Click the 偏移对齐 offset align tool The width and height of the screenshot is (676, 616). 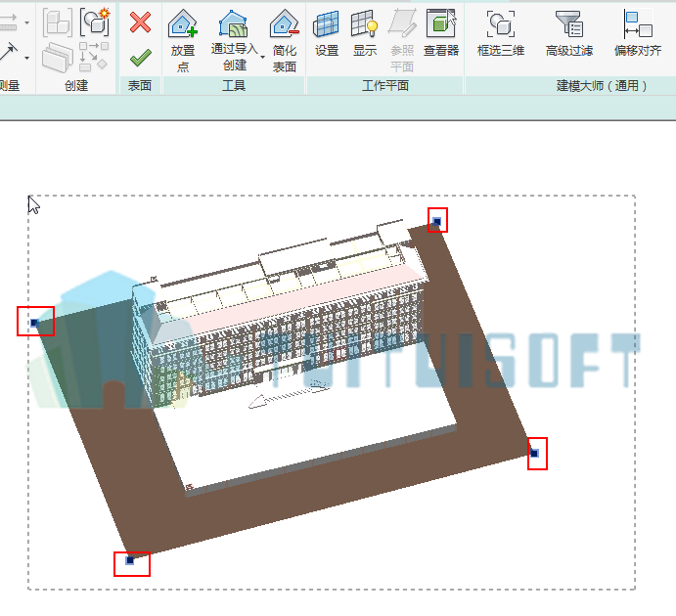[x=638, y=33]
